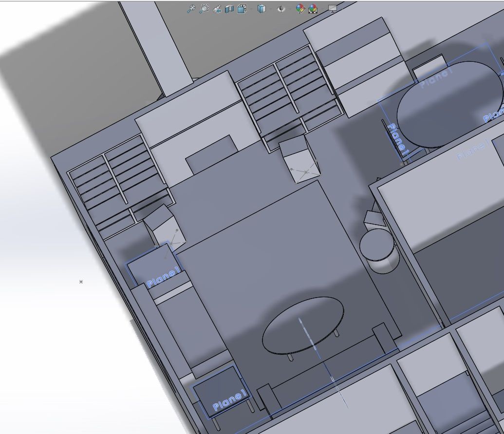Activate the Section View tool

[x=229, y=9]
